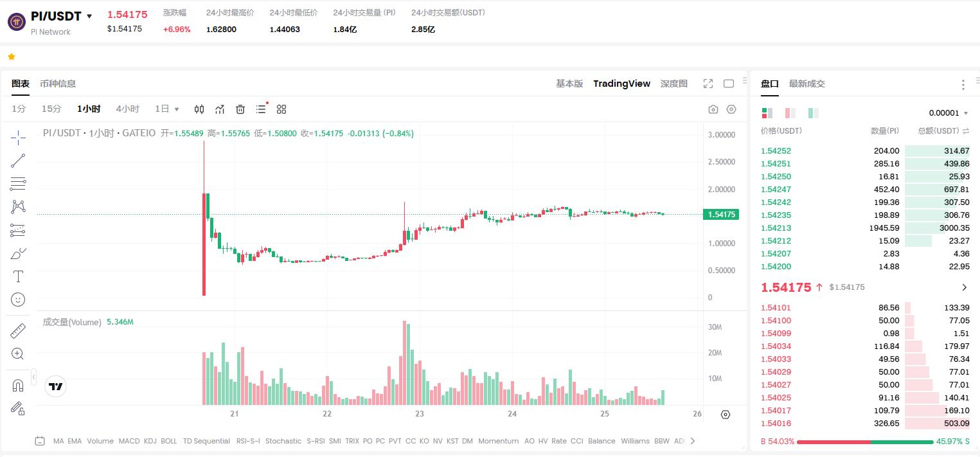The image size is (980, 457).
Task: Select the 4小时 timeframe
Action: pos(127,109)
